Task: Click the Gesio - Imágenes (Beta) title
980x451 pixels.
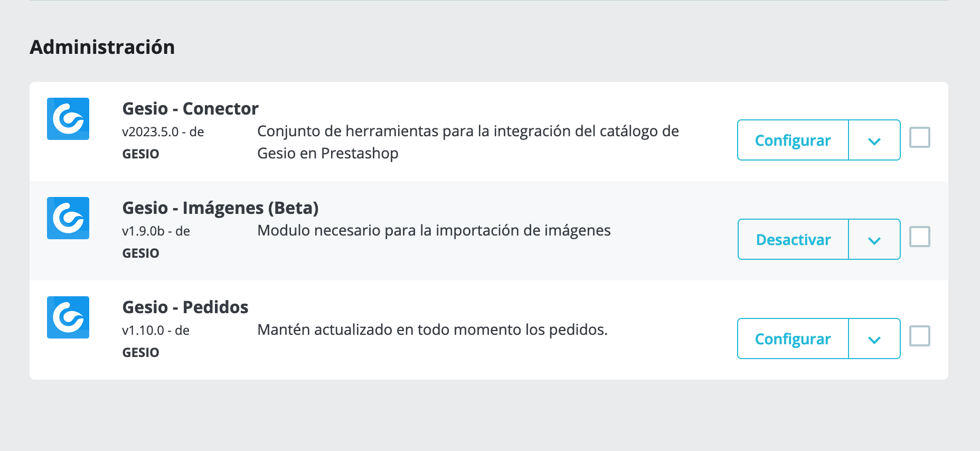Action: (x=221, y=208)
